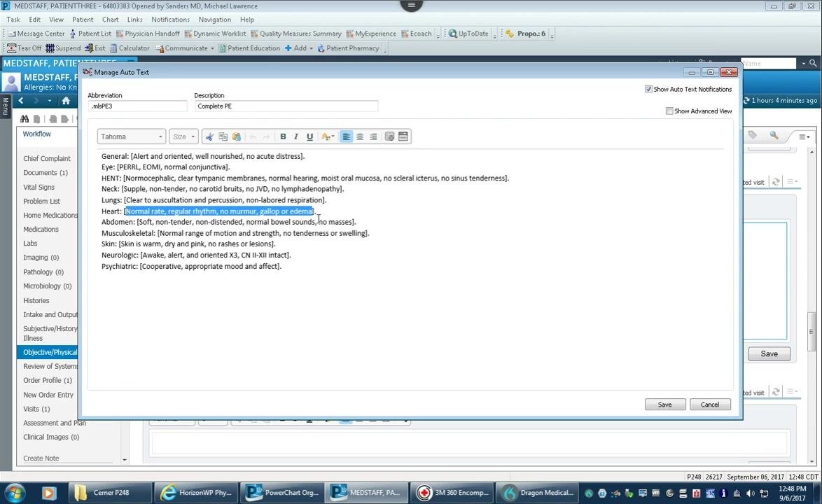Open Physician Handoff

(x=147, y=34)
